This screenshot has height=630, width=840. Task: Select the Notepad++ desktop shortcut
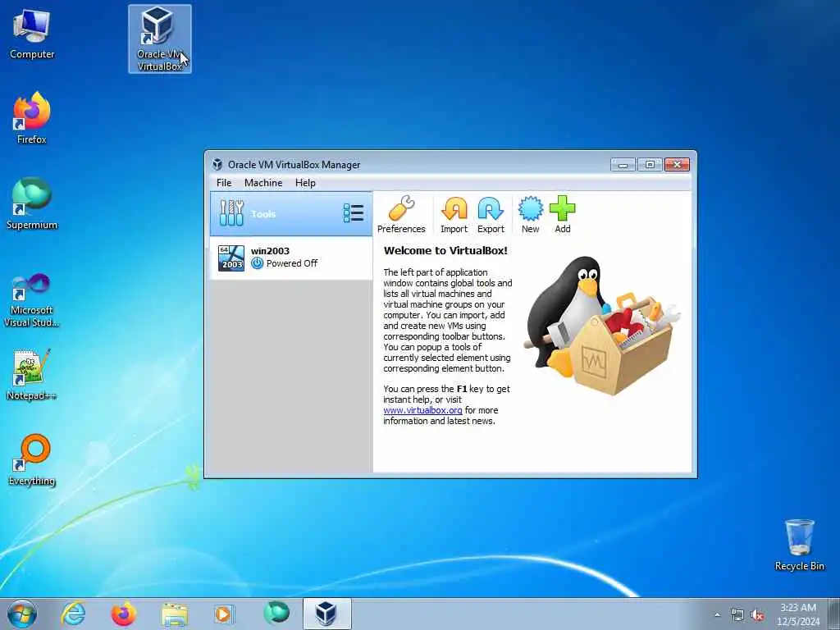[32, 375]
